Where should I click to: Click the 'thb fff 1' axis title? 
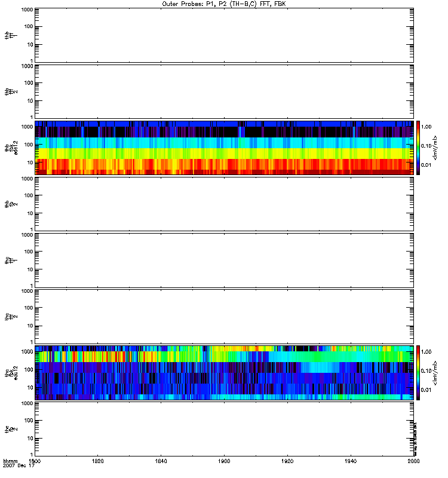point(11,35)
